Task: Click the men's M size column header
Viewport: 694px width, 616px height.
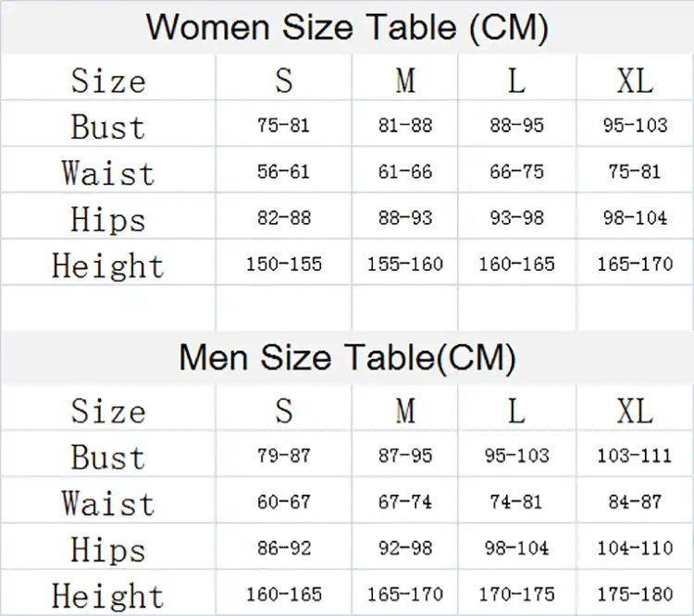Action: coord(405,411)
